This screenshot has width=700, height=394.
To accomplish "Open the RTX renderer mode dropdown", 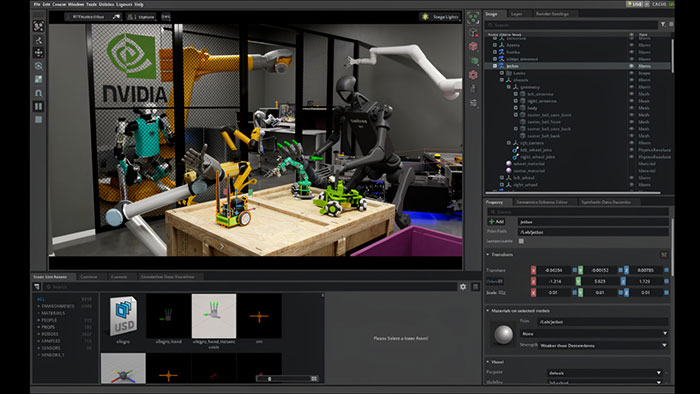I will (93, 17).
